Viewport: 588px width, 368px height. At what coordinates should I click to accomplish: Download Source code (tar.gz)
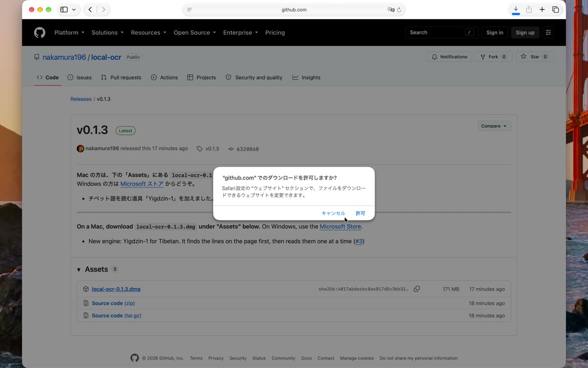(x=117, y=315)
